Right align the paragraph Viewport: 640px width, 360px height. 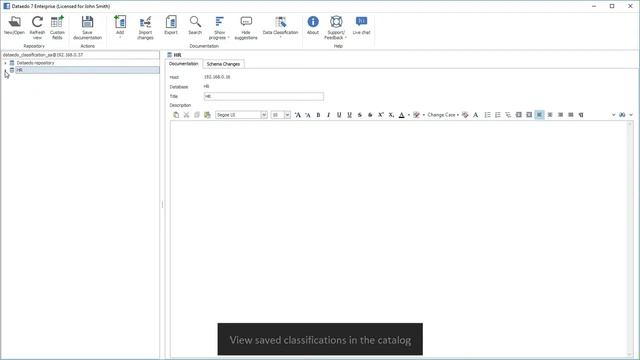tap(560, 115)
